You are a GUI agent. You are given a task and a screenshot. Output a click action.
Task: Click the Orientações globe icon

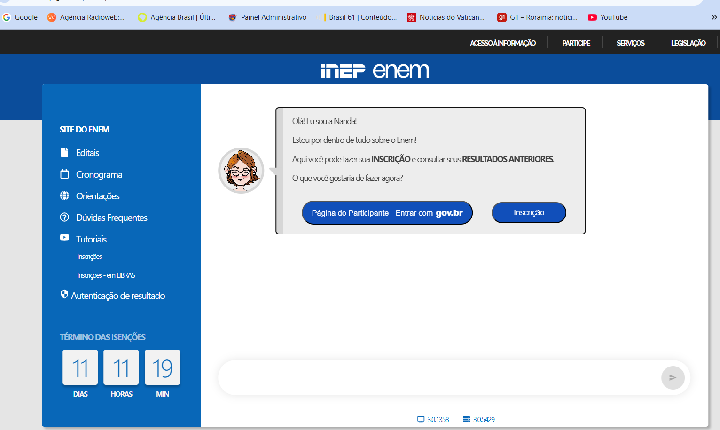(x=64, y=196)
